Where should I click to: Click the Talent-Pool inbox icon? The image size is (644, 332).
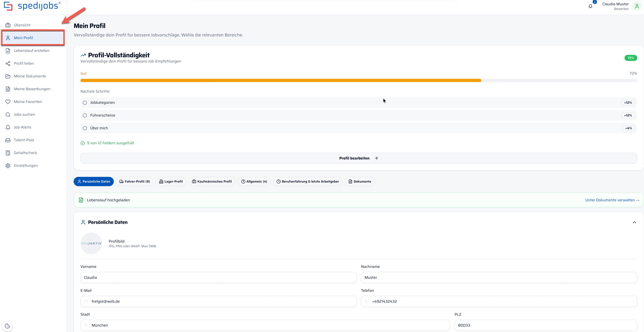pyautogui.click(x=8, y=140)
